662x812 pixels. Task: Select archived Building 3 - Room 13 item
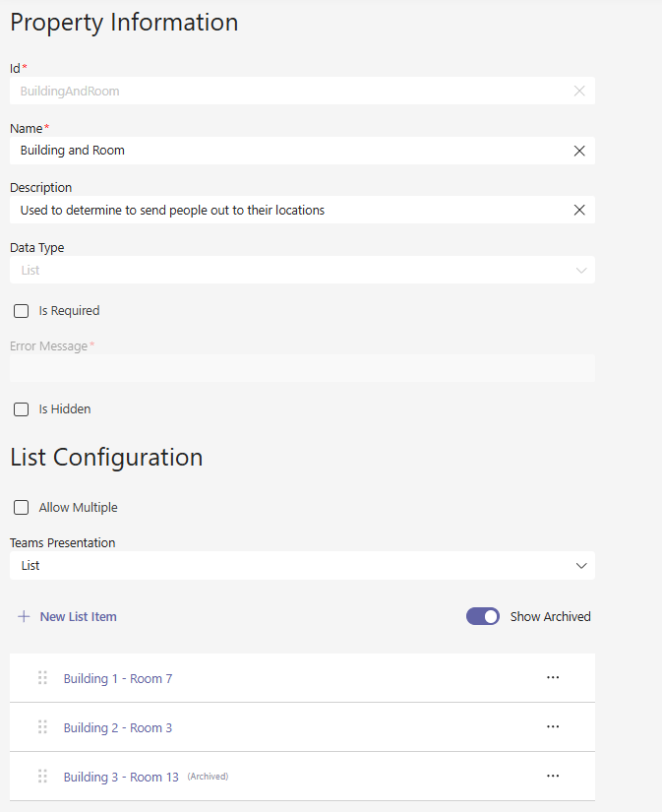pyautogui.click(x=121, y=777)
